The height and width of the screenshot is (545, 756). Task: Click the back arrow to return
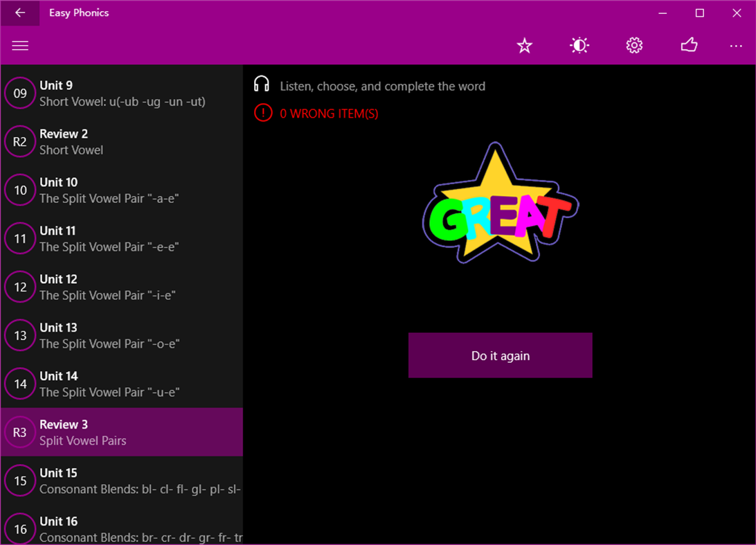pos(19,13)
